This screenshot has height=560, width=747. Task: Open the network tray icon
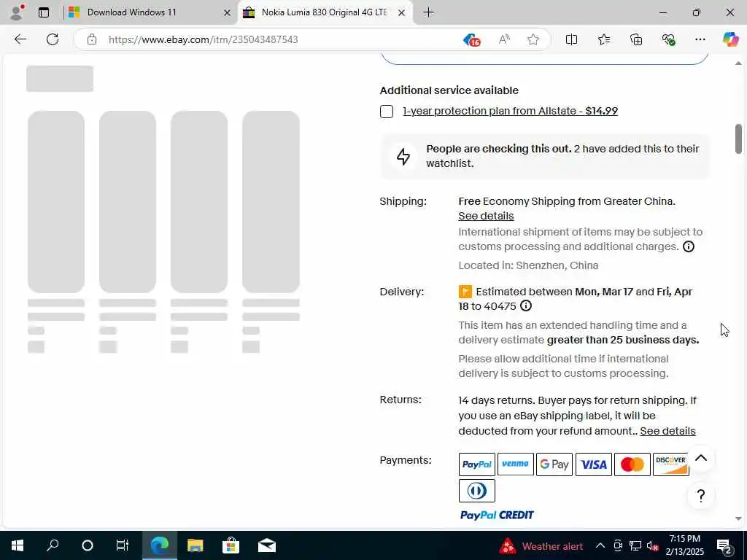click(635, 545)
